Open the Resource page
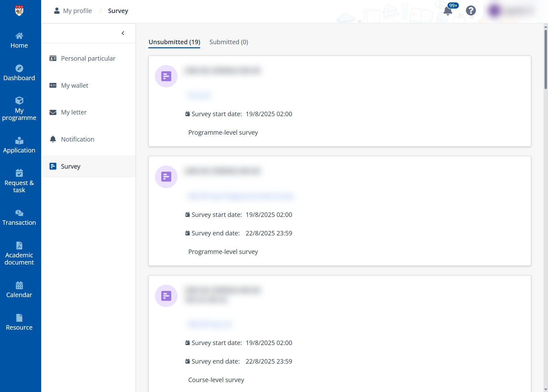The height and width of the screenshot is (392, 548). coord(19,322)
